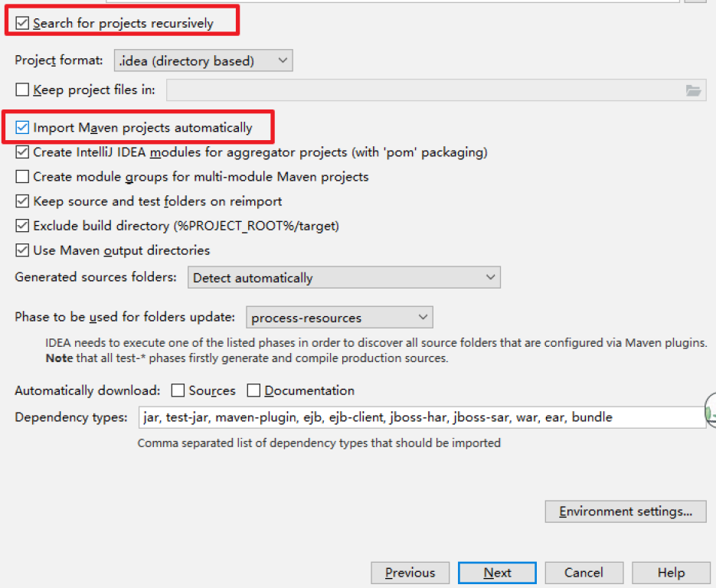Viewport: 716px width, 588px height.
Task: Cancel the Maven import wizard
Action: coord(584,573)
